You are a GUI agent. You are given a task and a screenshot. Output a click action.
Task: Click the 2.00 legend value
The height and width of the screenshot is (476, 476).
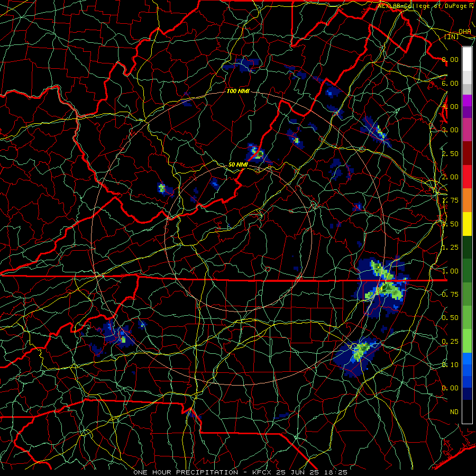450,177
